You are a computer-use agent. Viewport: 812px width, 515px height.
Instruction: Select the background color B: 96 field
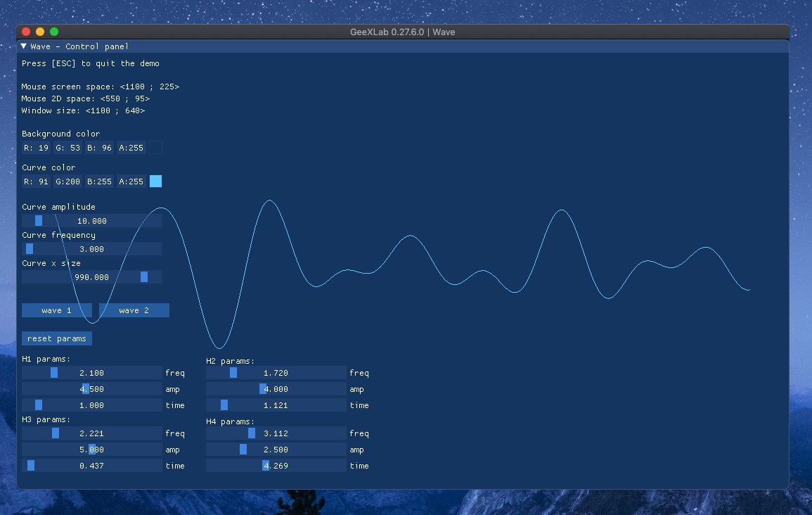point(99,148)
